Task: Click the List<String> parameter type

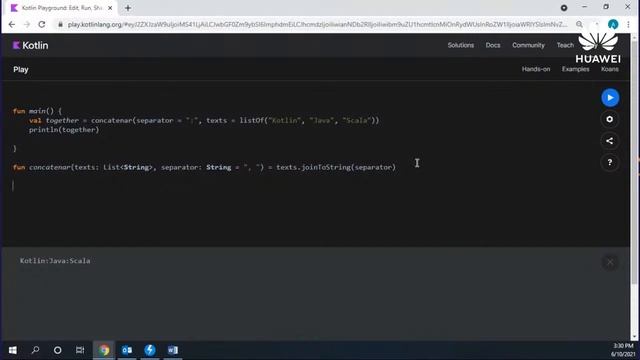Action: 128,167
